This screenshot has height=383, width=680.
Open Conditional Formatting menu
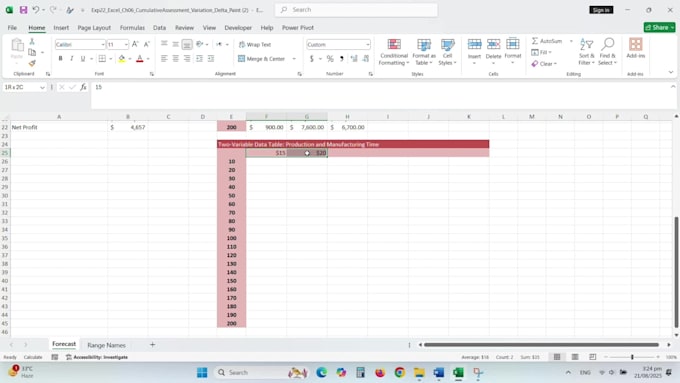click(x=394, y=52)
